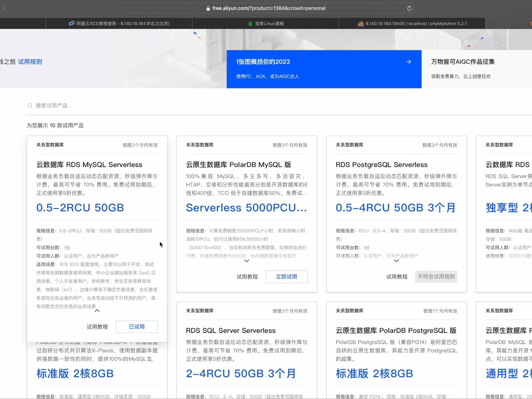
Task: Click the 为您展示 10 款试用产品 text
Action: [x=55, y=126]
